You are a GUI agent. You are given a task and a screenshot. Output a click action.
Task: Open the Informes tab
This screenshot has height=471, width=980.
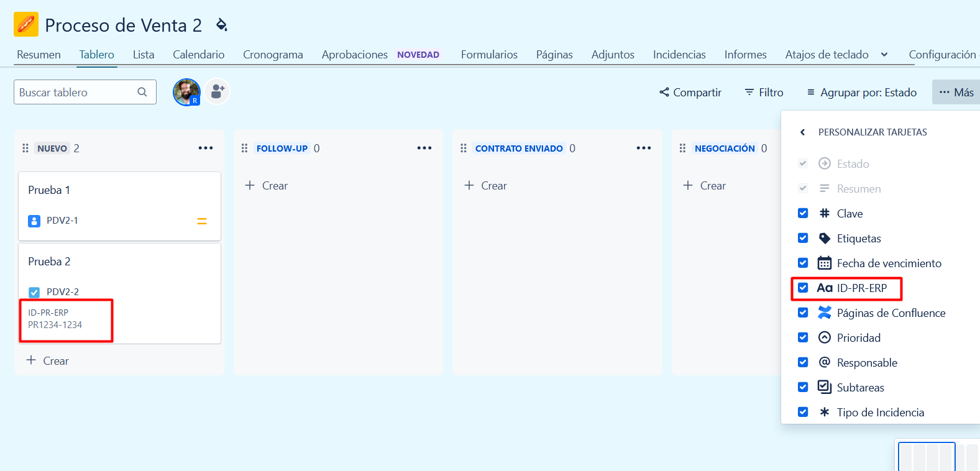tap(745, 55)
